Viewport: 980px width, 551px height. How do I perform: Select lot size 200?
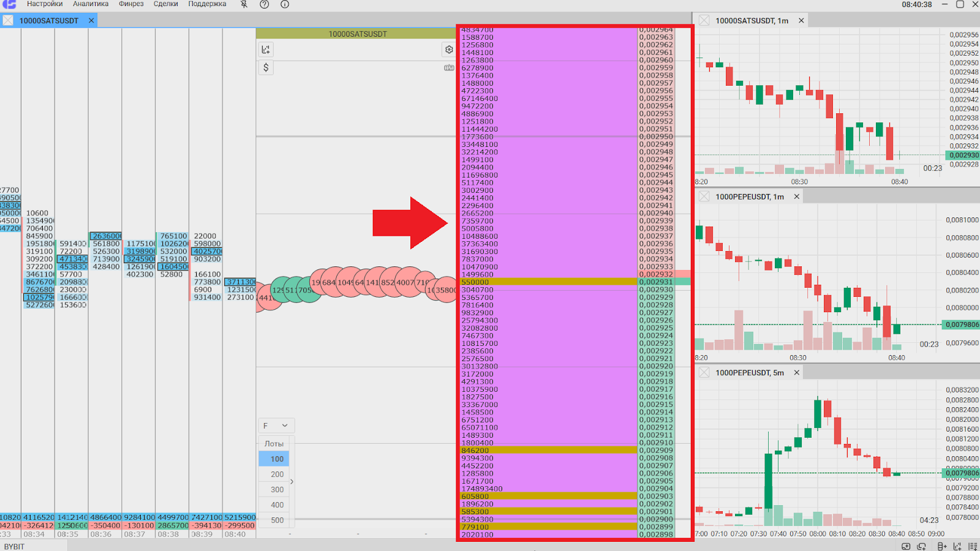[277, 474]
